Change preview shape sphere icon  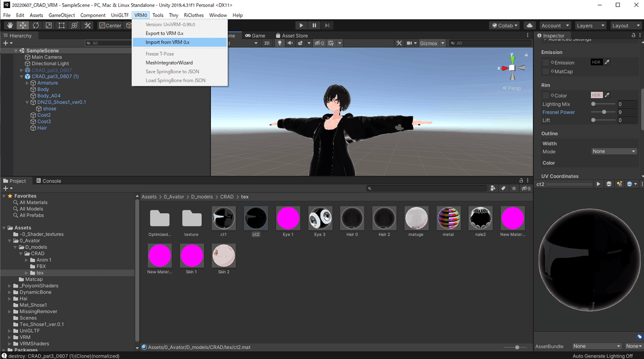[x=609, y=184]
